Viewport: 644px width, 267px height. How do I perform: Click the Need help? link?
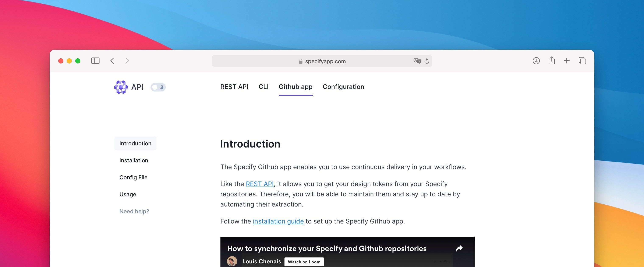[x=134, y=211]
